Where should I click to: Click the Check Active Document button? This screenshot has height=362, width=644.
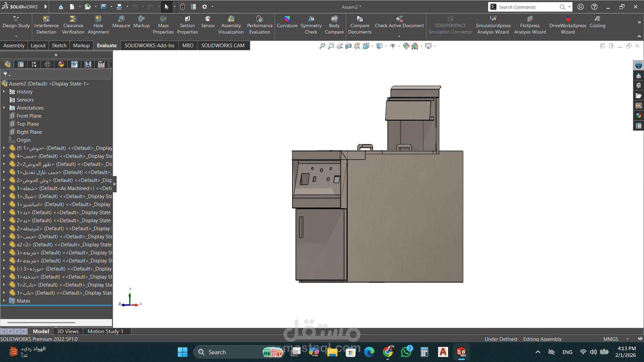pos(399,22)
